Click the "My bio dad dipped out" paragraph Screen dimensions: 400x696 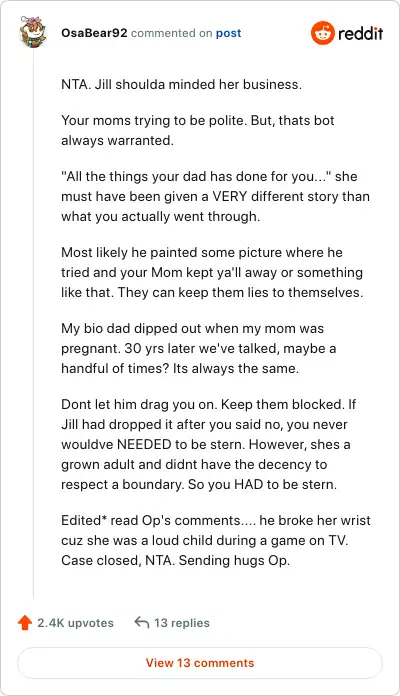point(198,348)
